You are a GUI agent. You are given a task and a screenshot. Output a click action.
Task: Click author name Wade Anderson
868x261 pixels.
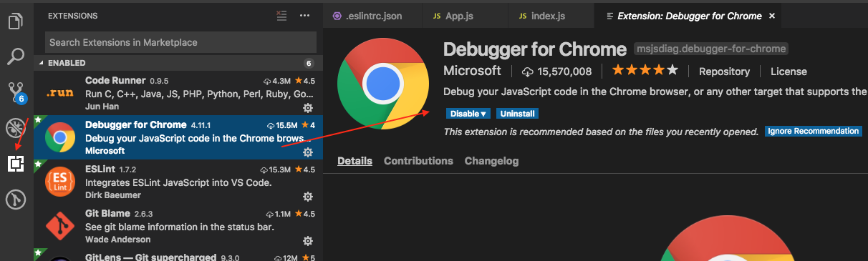pyautogui.click(x=118, y=240)
